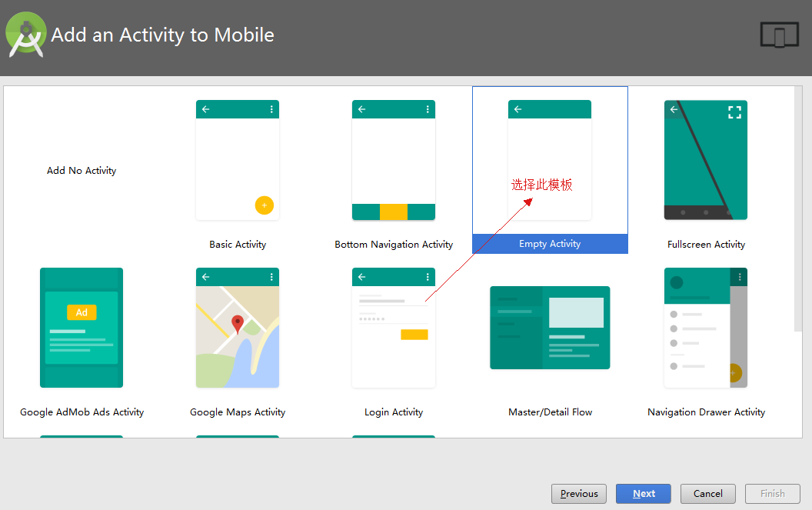The width and height of the screenshot is (812, 510).
Task: Click the template list vertical scrollbar
Action: click(798, 209)
